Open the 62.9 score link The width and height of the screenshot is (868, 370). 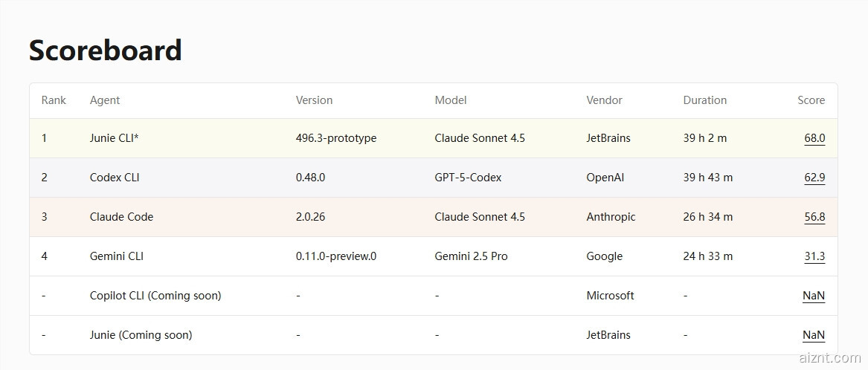pyautogui.click(x=814, y=178)
